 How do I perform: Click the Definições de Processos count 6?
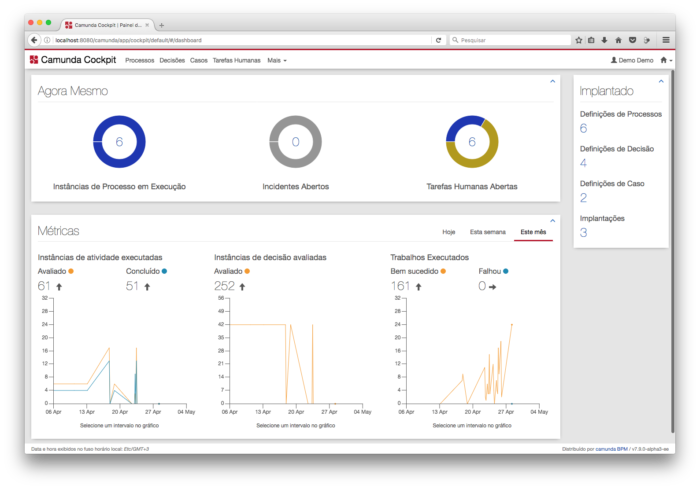pos(583,129)
